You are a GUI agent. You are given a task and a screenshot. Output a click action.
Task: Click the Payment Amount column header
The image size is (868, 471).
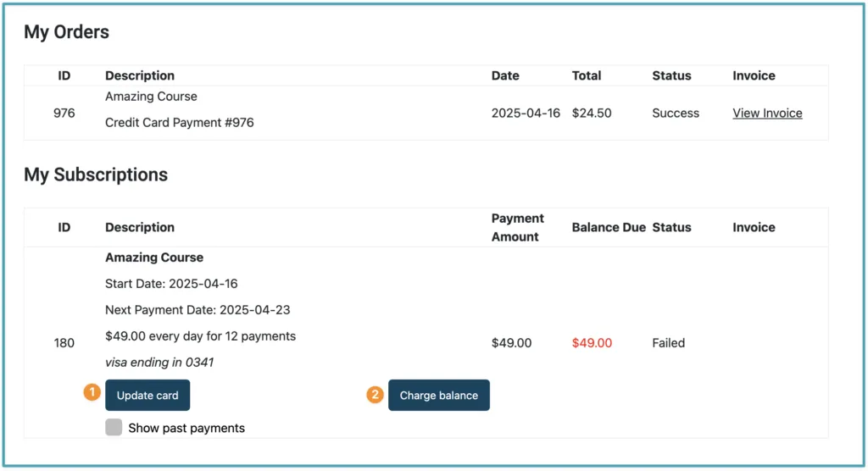(517, 227)
